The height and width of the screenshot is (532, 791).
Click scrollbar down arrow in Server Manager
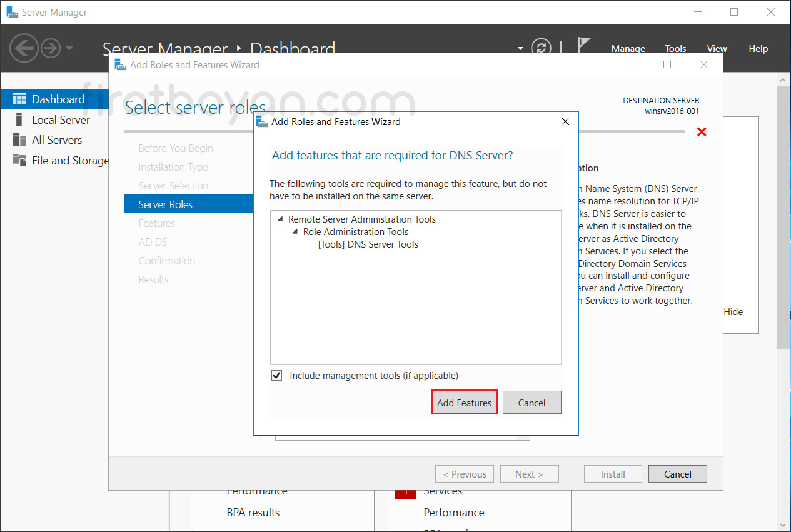tap(783, 525)
